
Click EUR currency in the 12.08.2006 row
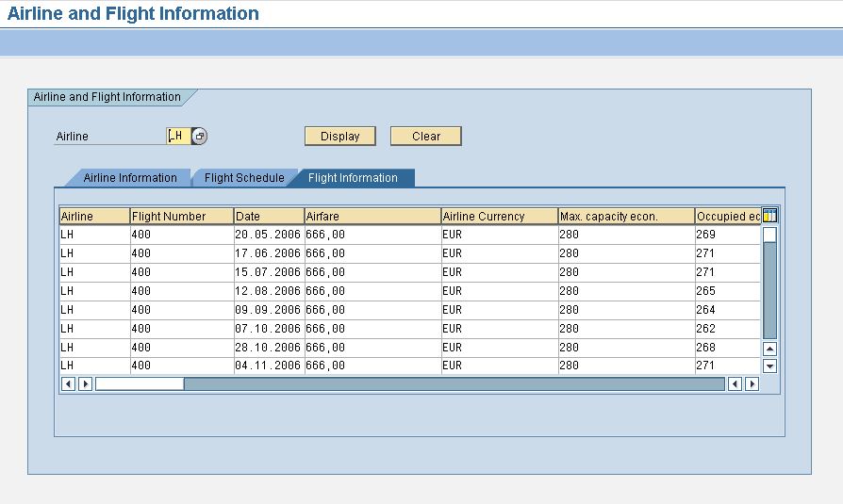click(x=500, y=291)
